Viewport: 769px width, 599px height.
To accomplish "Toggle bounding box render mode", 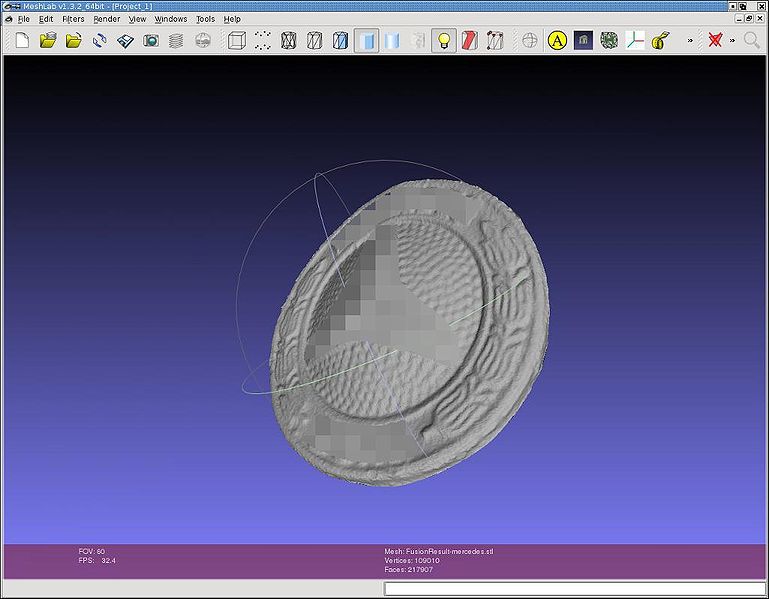I will tap(237, 40).
